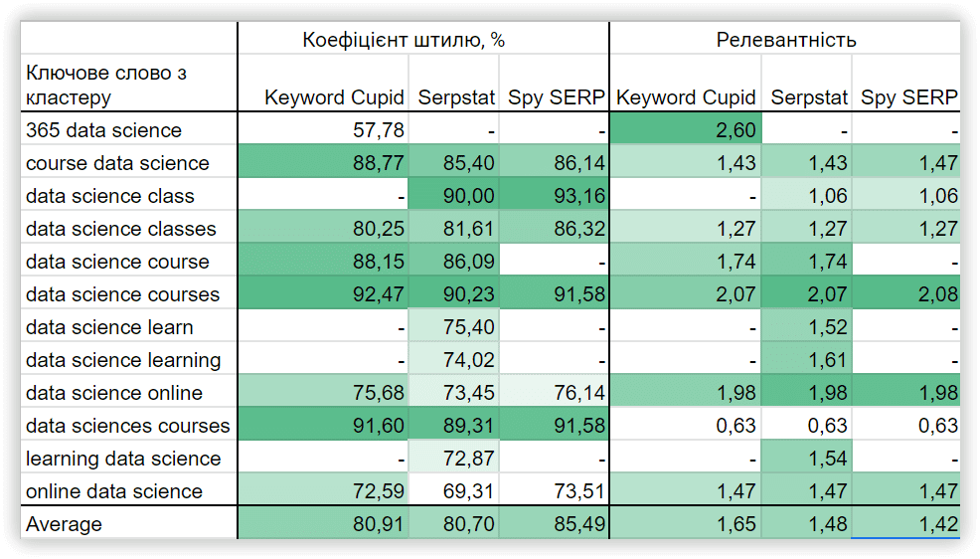Screen dimensions: 980x559
Task: Select the '365 data science' keyword cell
Action: pyautogui.click(x=129, y=129)
